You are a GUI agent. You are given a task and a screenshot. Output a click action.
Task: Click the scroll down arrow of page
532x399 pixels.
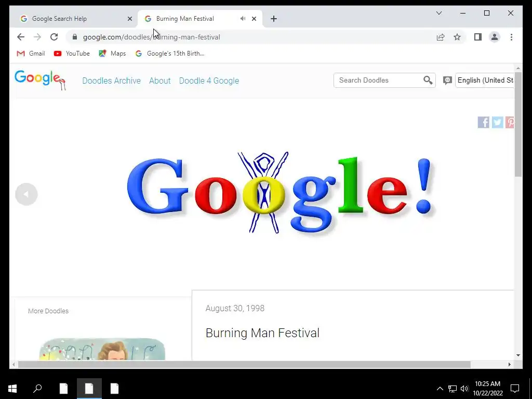coord(518,355)
